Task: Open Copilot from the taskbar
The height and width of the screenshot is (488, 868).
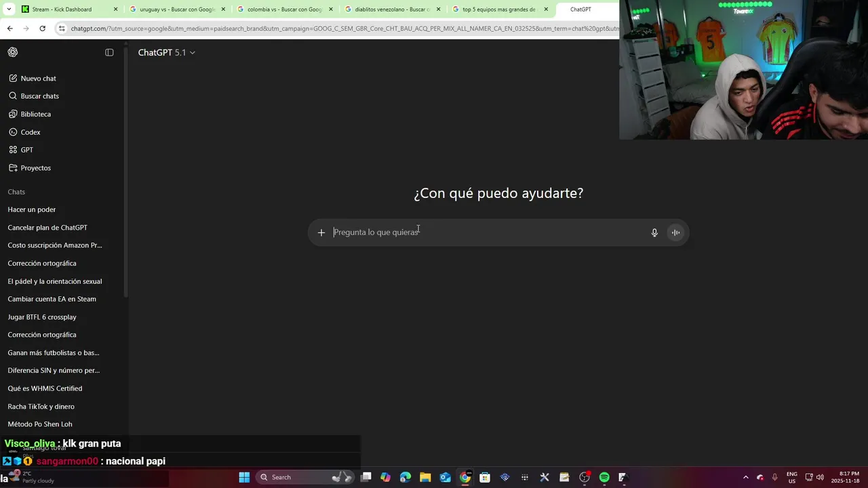Action: pos(386,477)
